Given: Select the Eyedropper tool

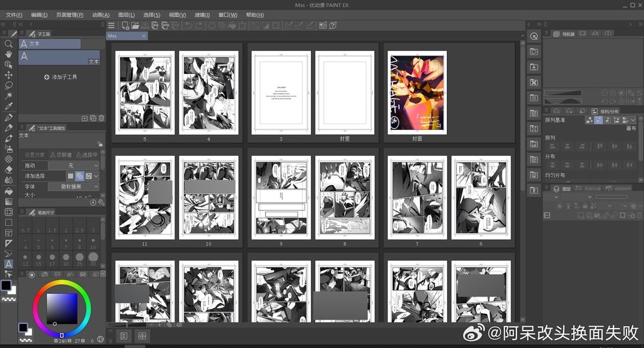Looking at the screenshot, I should coord(8,106).
